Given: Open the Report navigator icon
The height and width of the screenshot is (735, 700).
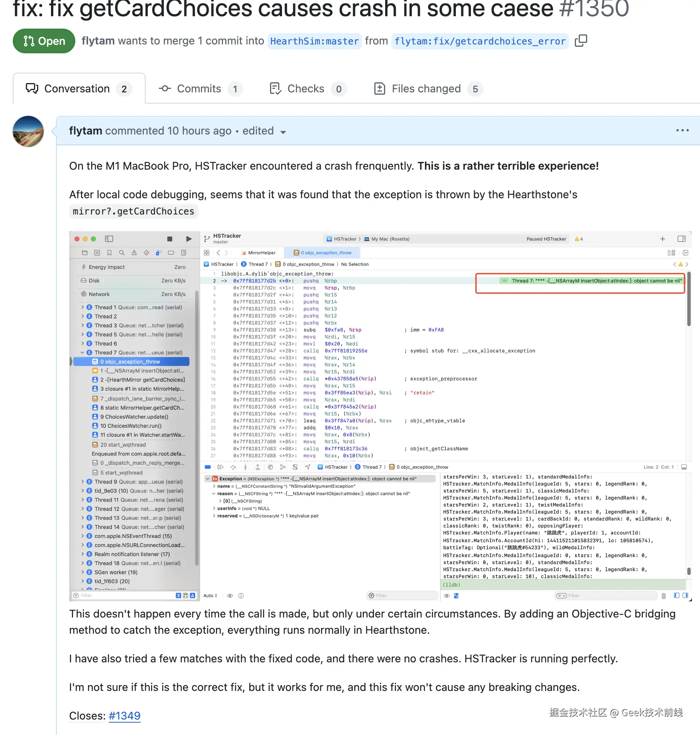Looking at the screenshot, I should 183,253.
